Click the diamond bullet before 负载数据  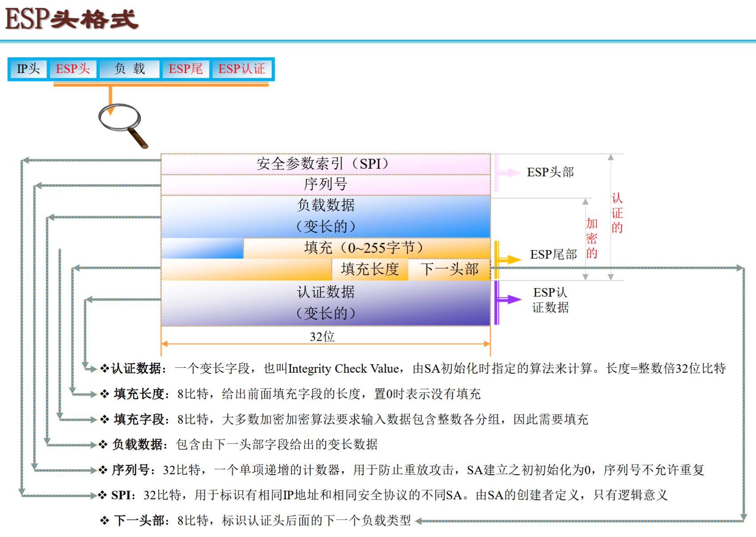[x=103, y=444]
